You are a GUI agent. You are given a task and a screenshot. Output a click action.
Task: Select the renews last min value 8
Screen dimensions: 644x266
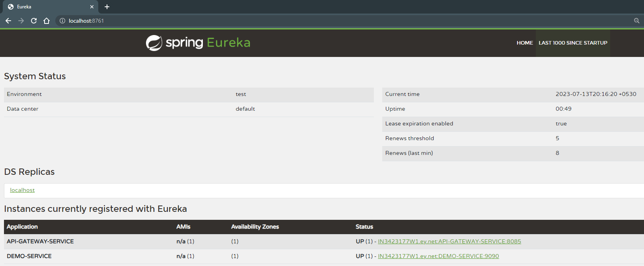(557, 153)
